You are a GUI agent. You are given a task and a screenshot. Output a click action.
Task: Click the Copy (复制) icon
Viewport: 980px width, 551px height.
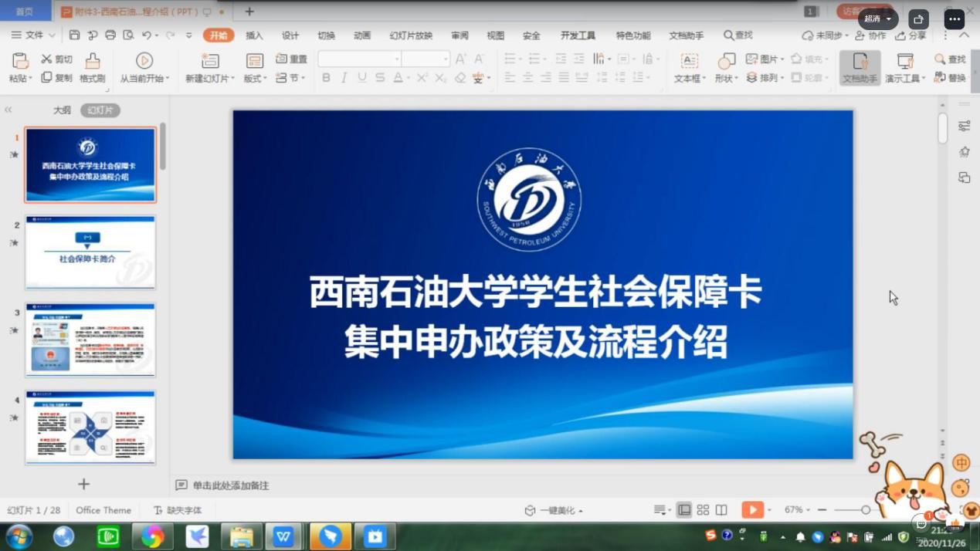(46, 77)
